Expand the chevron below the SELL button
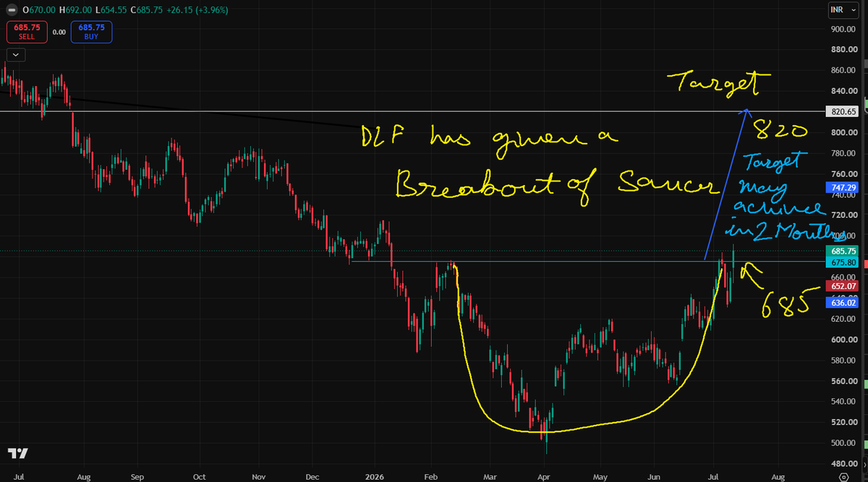The height and width of the screenshot is (482, 868). pos(16,54)
